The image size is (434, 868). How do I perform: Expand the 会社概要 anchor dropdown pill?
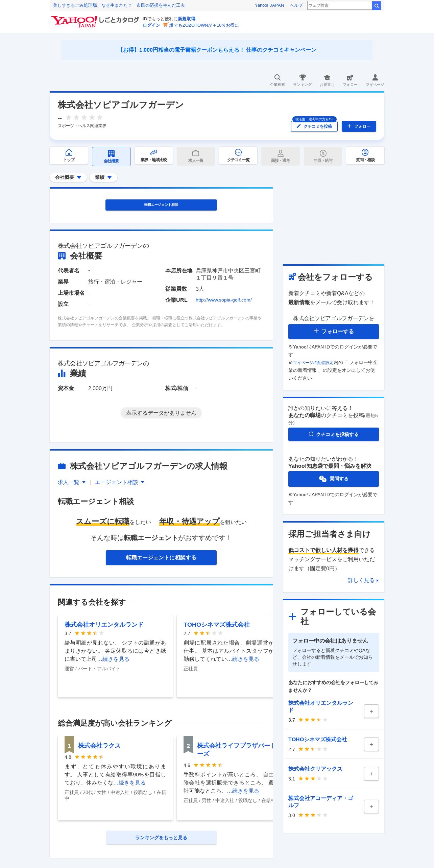[68, 177]
